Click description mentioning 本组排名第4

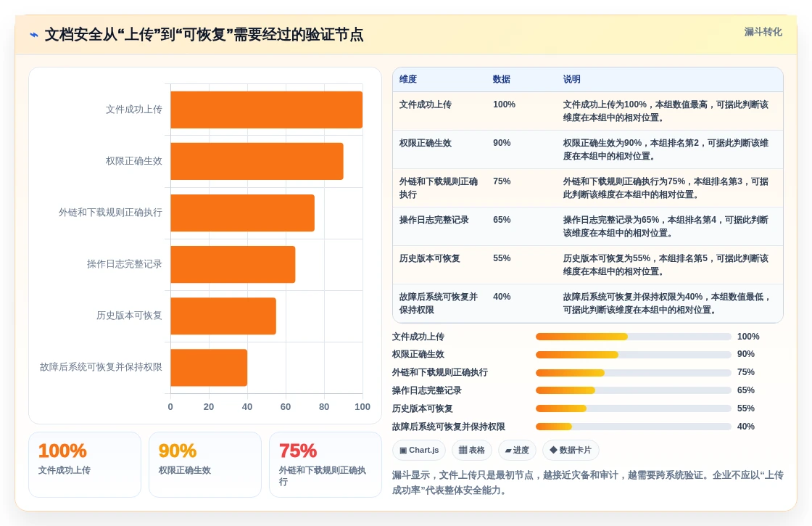coord(666,227)
